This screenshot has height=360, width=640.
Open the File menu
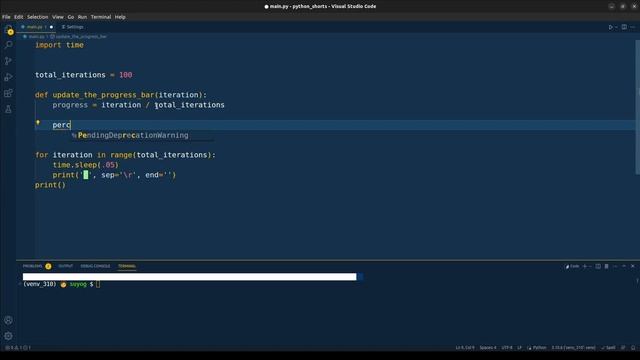pos(6,17)
